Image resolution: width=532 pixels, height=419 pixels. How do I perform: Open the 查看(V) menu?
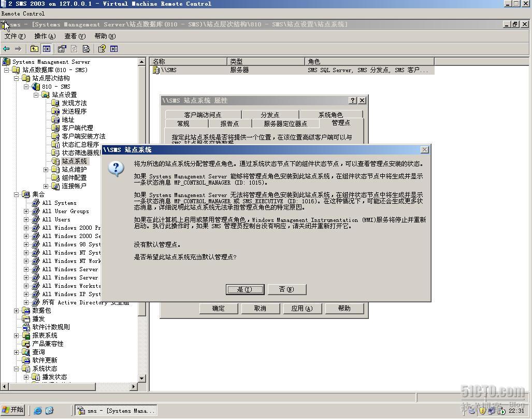(x=75, y=36)
